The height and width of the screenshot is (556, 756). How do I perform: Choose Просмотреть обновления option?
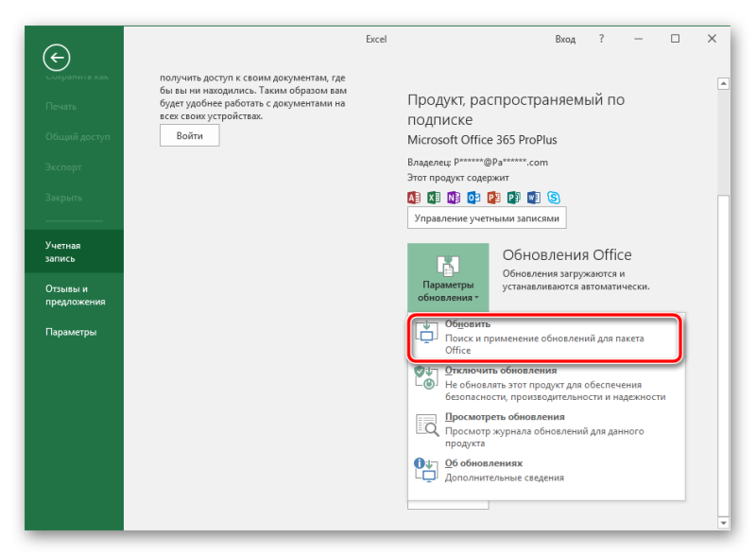click(545, 429)
